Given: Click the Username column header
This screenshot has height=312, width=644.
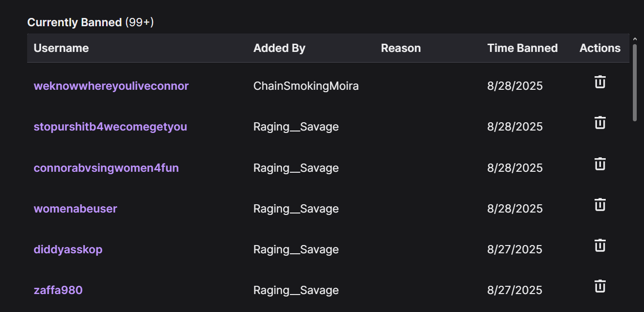Looking at the screenshot, I should [61, 48].
